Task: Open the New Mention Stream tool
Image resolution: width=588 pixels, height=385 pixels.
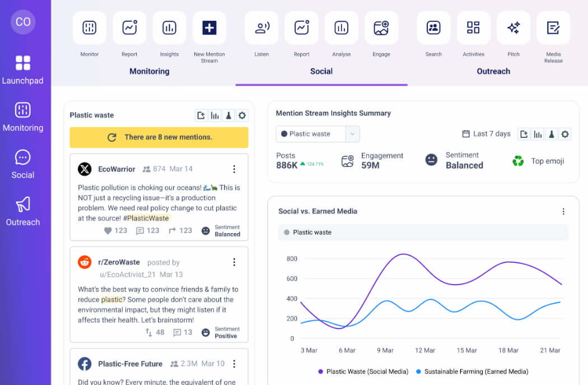Action: tap(209, 27)
